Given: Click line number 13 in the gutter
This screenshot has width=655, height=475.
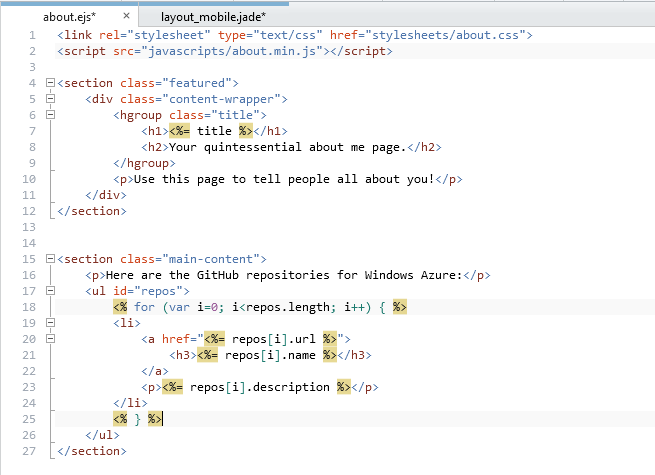Looking at the screenshot, I should tap(29, 227).
